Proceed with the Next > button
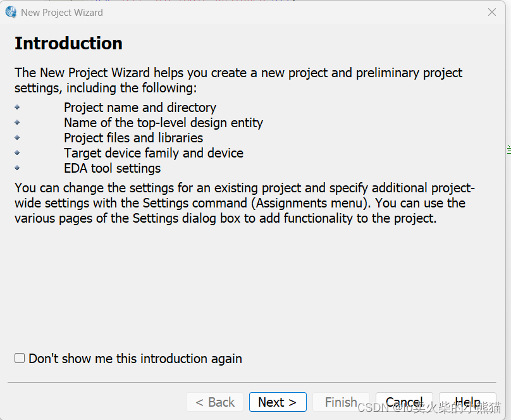Viewport: 511px width, 420px height. tap(278, 402)
